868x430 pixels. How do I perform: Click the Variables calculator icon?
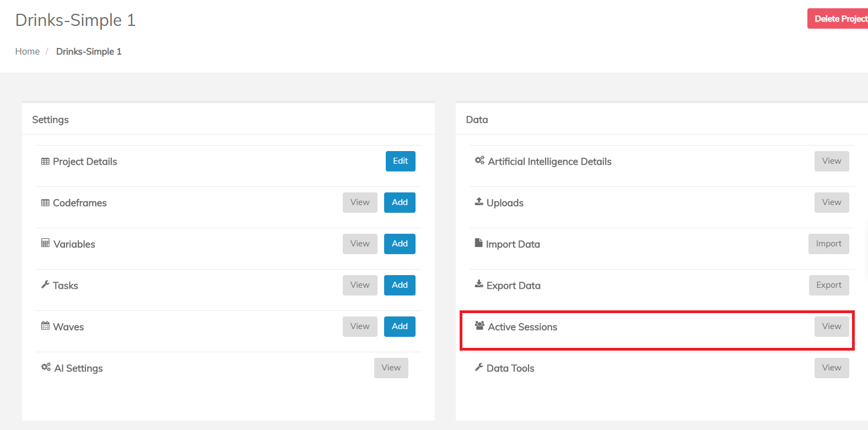click(45, 243)
